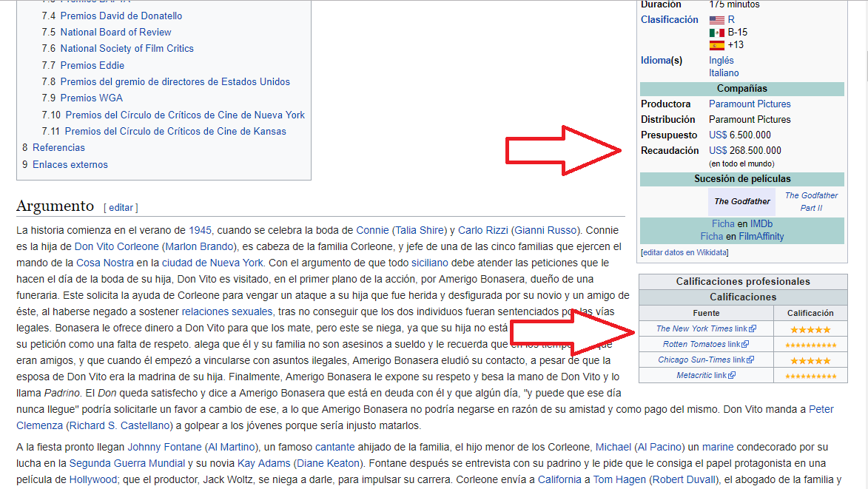The image size is (868, 489).
Task: Click the star rating in the Rotten Tomatoes row
Action: pyautogui.click(x=810, y=345)
